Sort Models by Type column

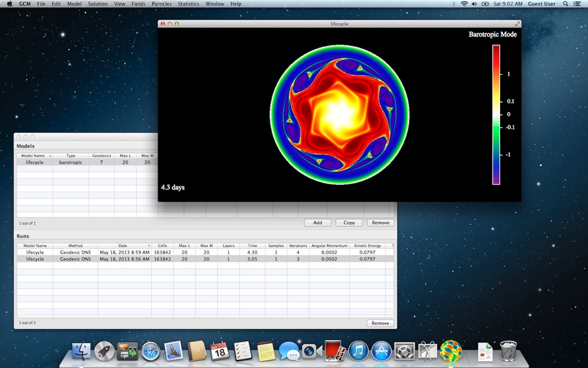71,156
